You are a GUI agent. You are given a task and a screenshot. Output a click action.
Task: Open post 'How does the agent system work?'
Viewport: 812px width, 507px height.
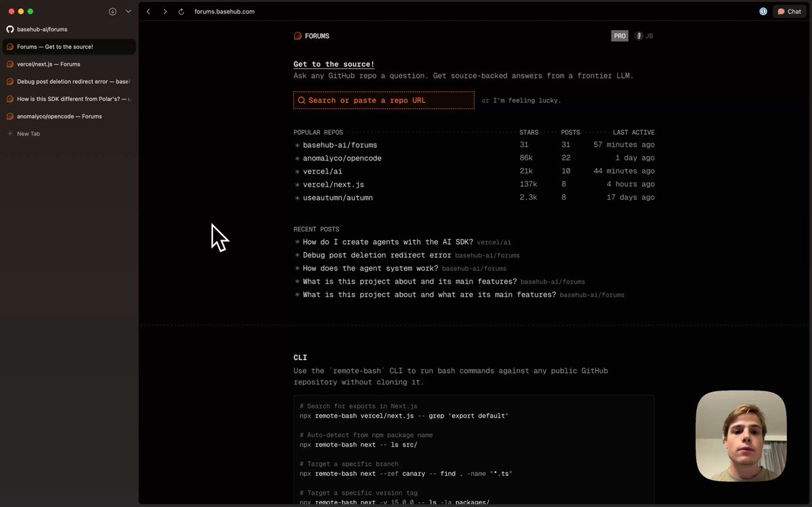click(370, 269)
